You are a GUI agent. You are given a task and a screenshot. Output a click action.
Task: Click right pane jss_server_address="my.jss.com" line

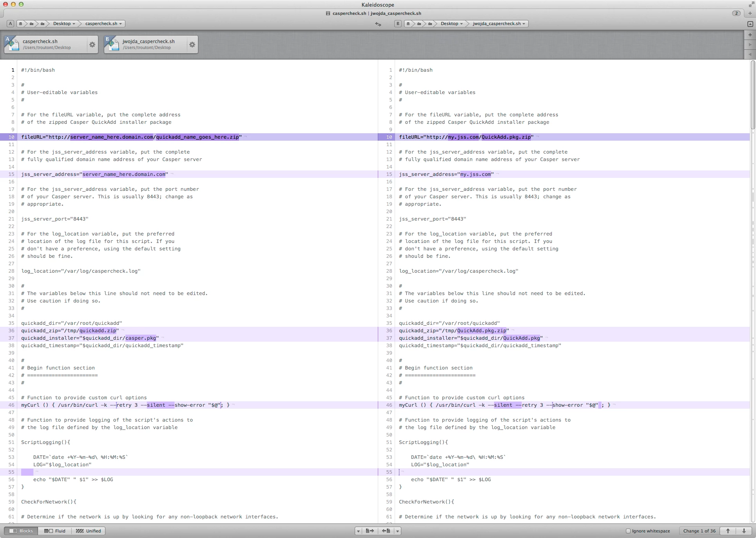coord(446,174)
